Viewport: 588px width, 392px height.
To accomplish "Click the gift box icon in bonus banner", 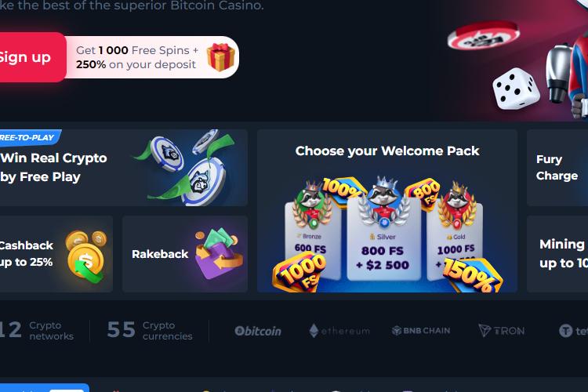I will pyautogui.click(x=221, y=57).
